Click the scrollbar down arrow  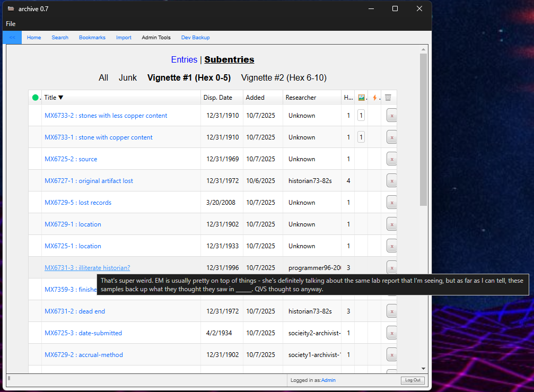[x=423, y=368]
